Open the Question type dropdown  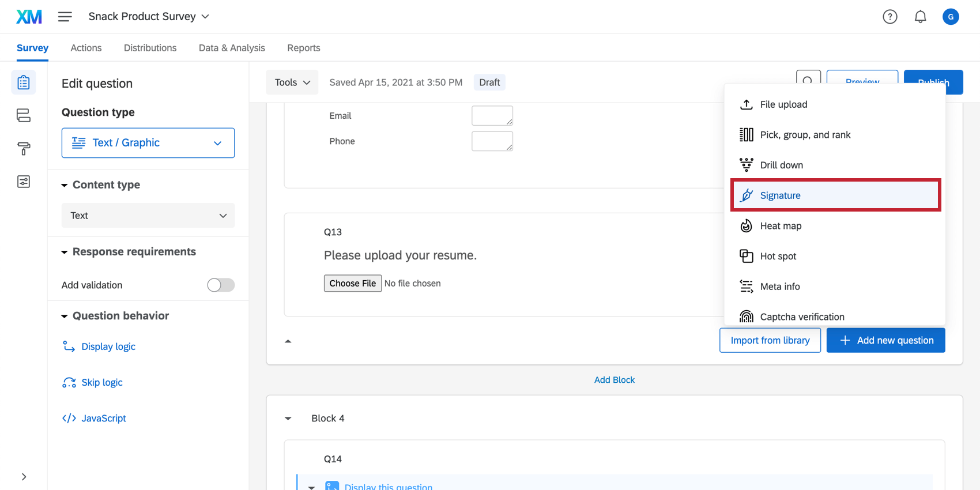[148, 143]
